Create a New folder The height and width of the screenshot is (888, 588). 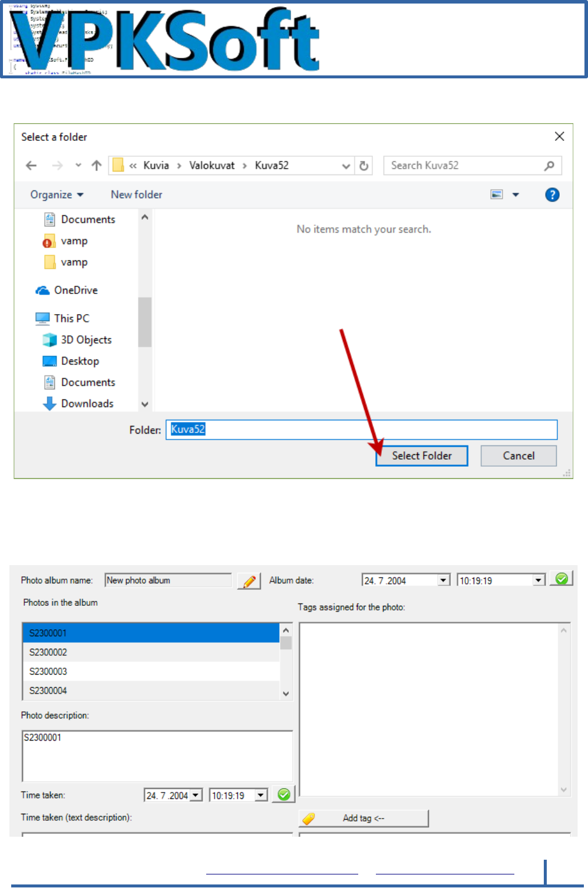tap(137, 194)
